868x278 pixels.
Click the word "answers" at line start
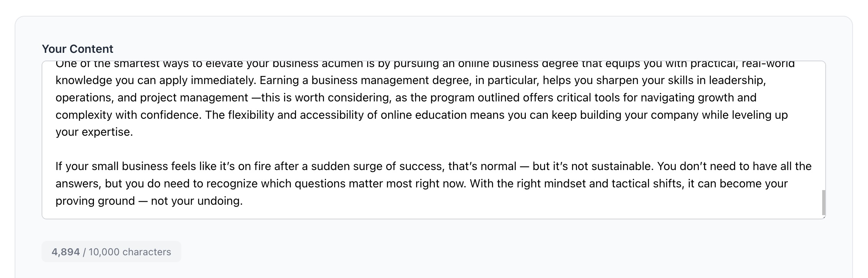pos(78,184)
